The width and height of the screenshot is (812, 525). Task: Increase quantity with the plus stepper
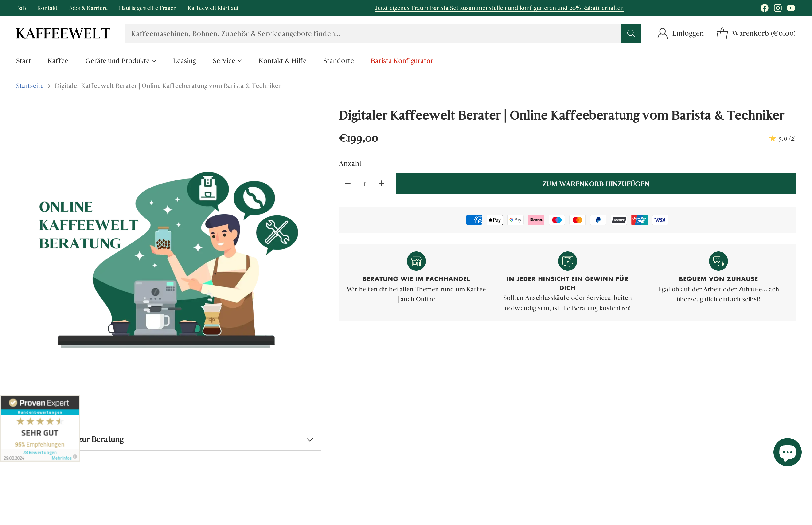click(381, 183)
